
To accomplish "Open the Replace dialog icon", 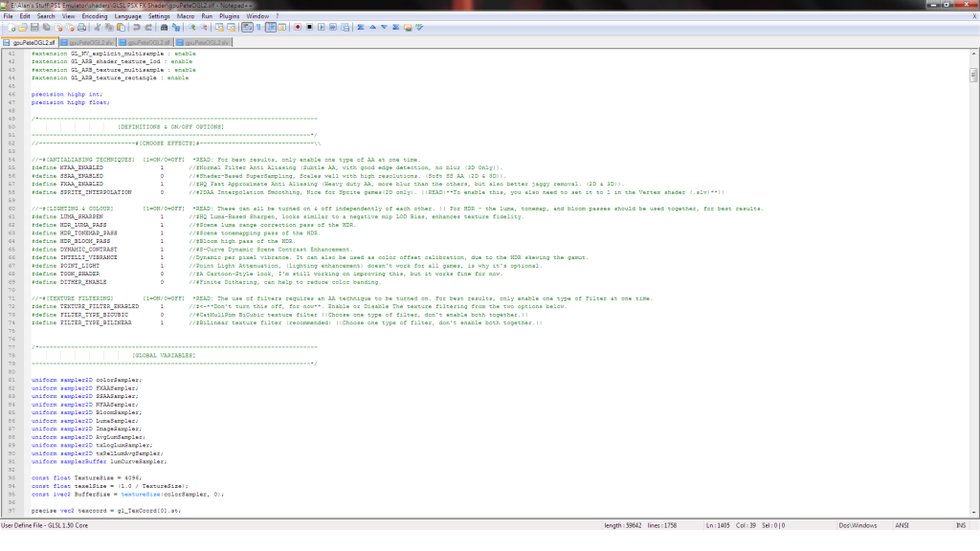I will [x=176, y=28].
